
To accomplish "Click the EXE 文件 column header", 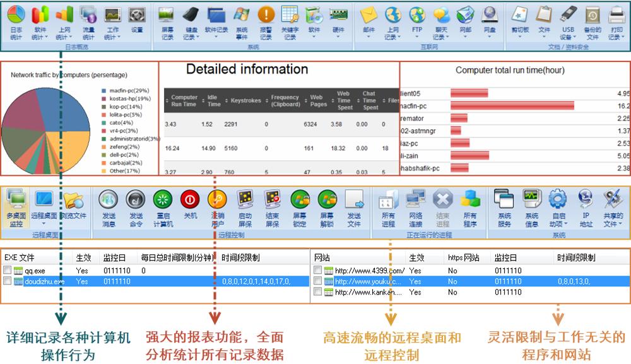I will point(20,257).
